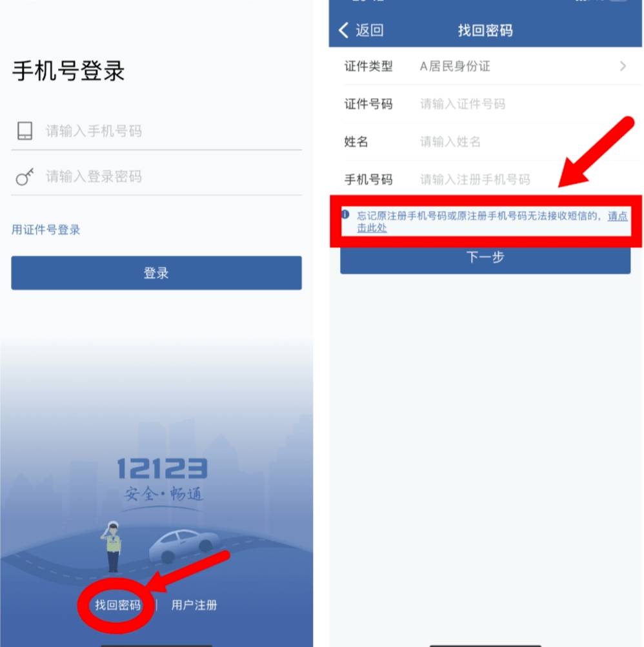This screenshot has width=644, height=647.
Task: Focus the 请输入手机号码 input field
Action: pos(174,131)
